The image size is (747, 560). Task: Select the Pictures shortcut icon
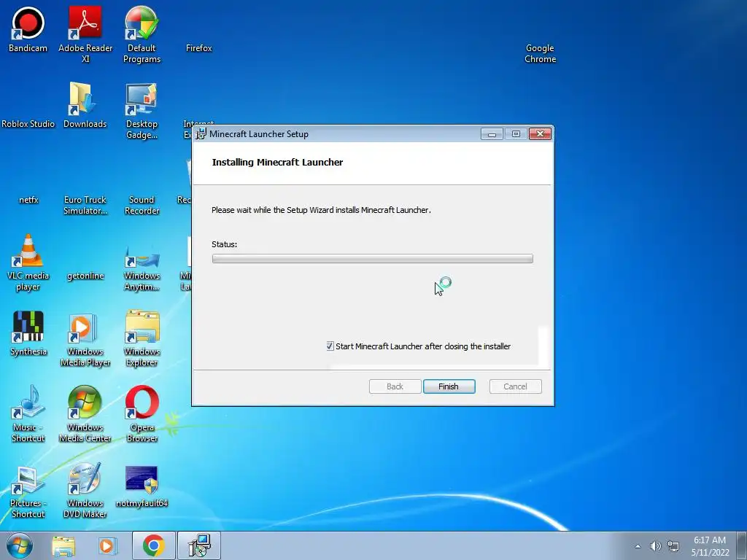[28, 491]
